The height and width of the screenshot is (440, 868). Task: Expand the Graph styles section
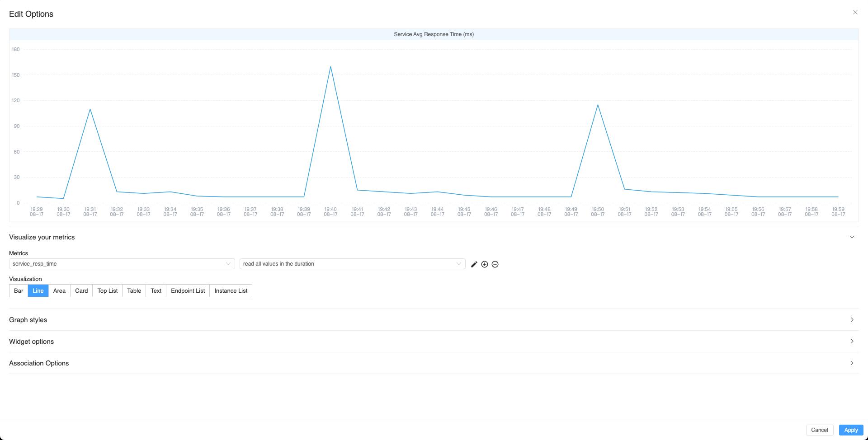[x=434, y=320]
